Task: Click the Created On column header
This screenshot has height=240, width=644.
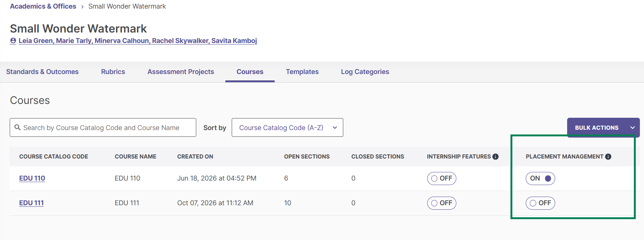Action: point(195,157)
